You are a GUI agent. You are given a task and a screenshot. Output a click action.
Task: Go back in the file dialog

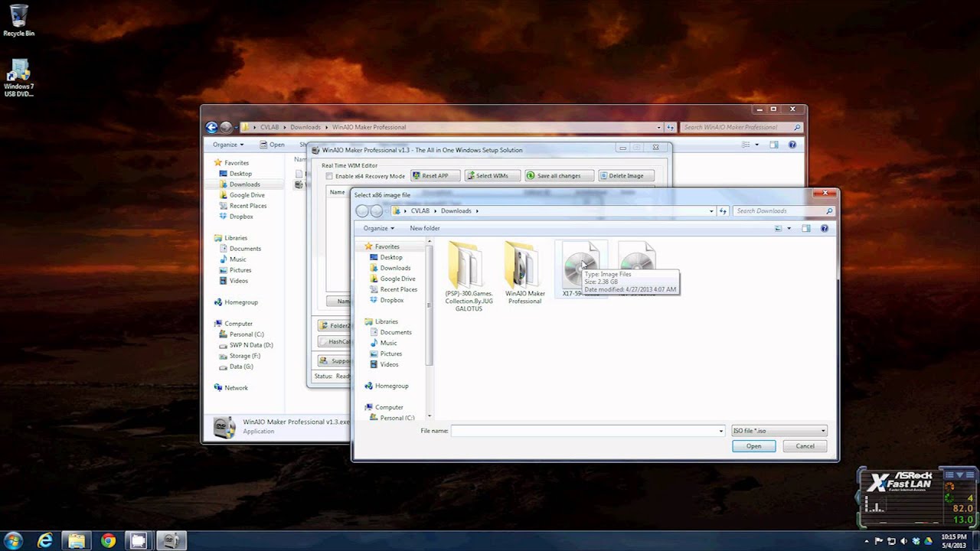tap(362, 211)
